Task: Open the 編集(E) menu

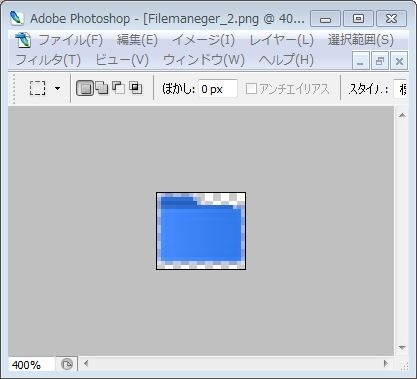Action: 137,40
